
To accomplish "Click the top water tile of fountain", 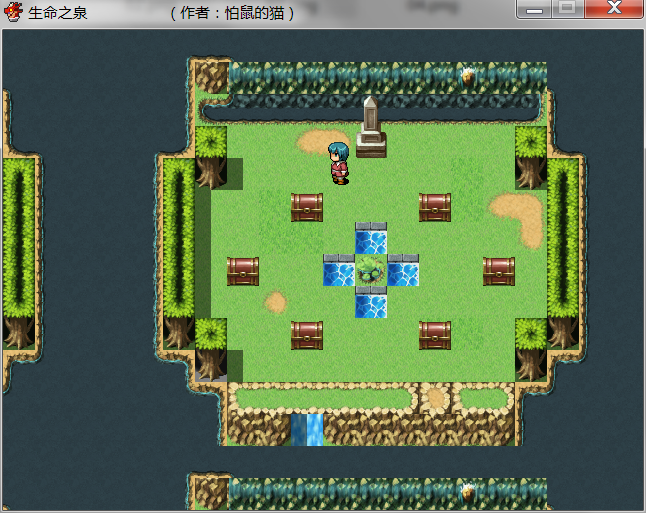I will tap(371, 239).
